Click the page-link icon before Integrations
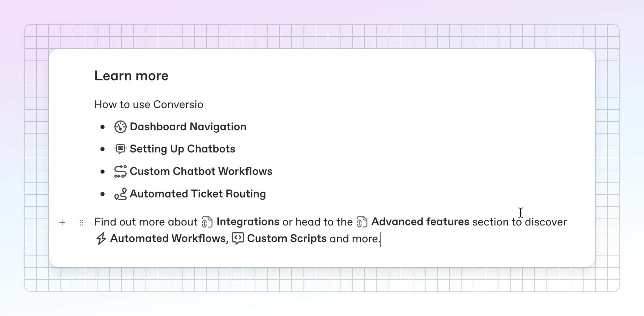The height and width of the screenshot is (316, 644). [207, 222]
